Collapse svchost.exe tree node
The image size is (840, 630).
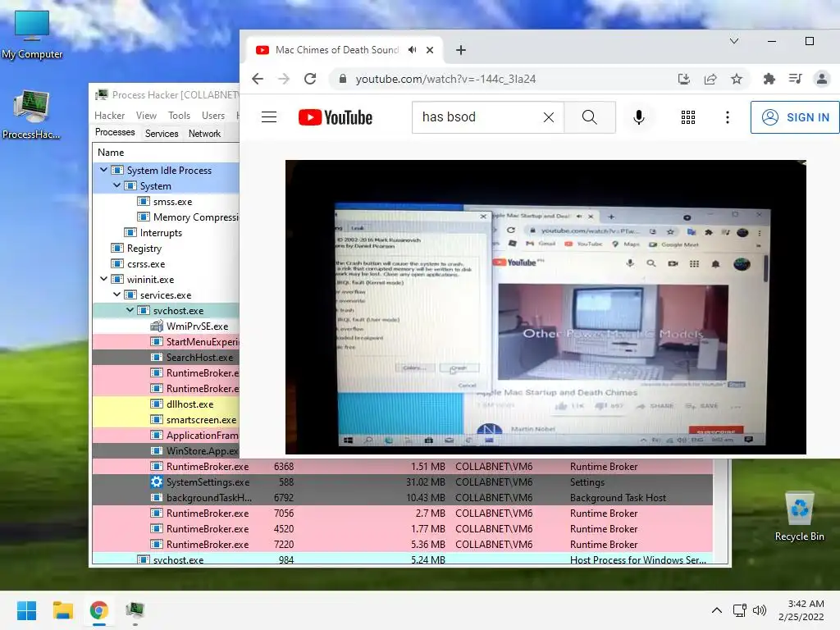pyautogui.click(x=130, y=309)
